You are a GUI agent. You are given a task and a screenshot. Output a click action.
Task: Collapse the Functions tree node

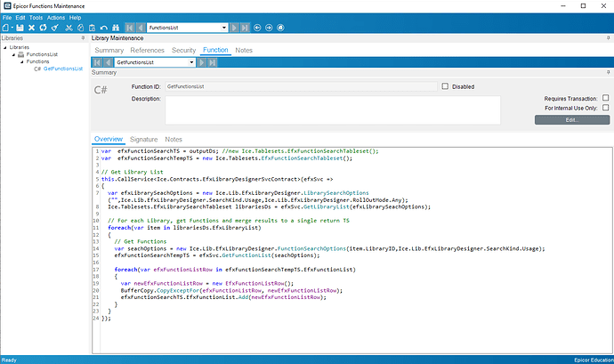coord(22,62)
